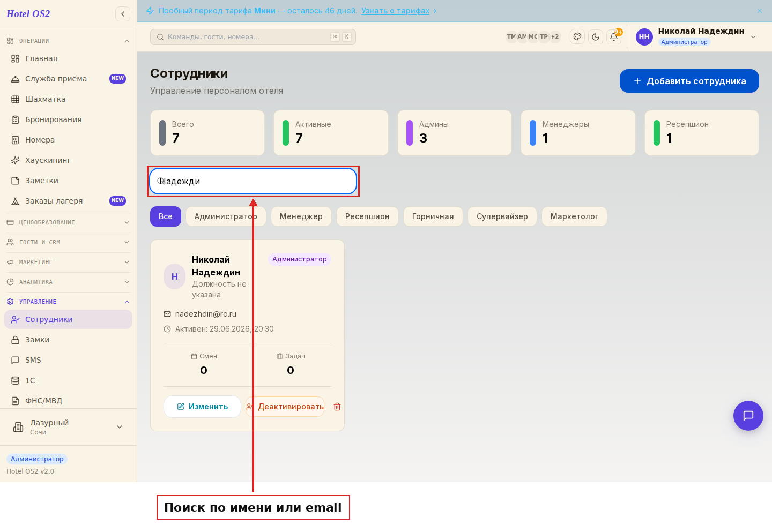
Task: Click the Менеджеры stat card
Action: pyautogui.click(x=578, y=133)
